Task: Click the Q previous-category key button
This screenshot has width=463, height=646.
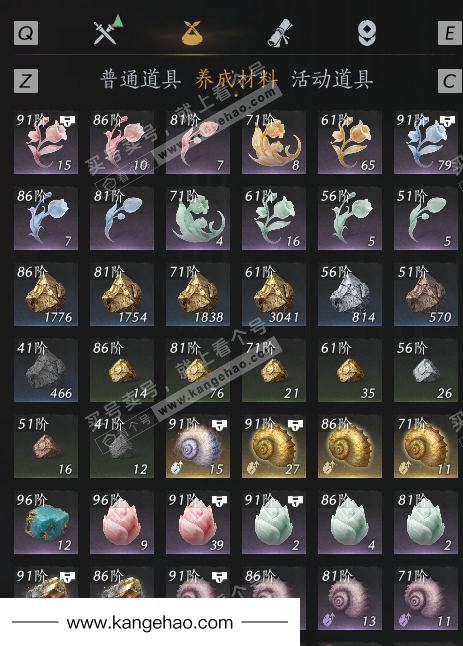Action: (26, 33)
